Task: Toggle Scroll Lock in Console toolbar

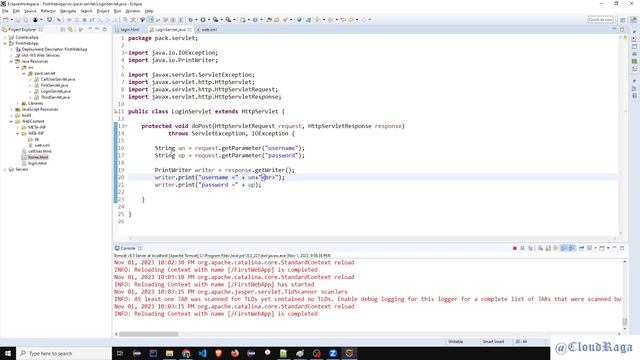Action: [548, 248]
